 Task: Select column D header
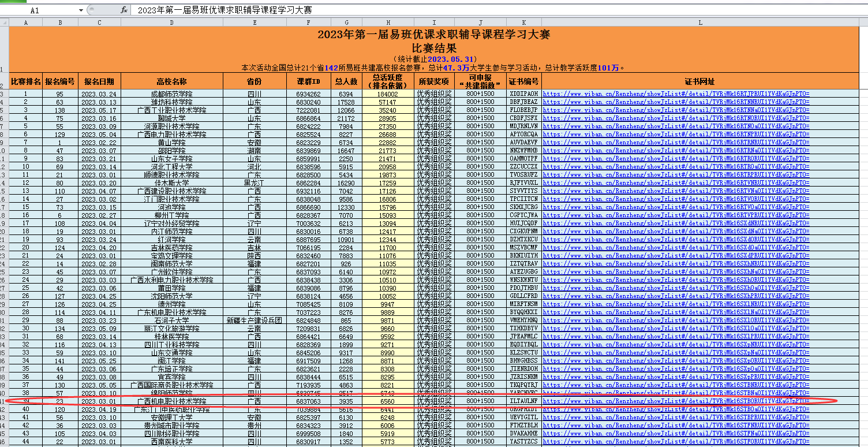171,22
